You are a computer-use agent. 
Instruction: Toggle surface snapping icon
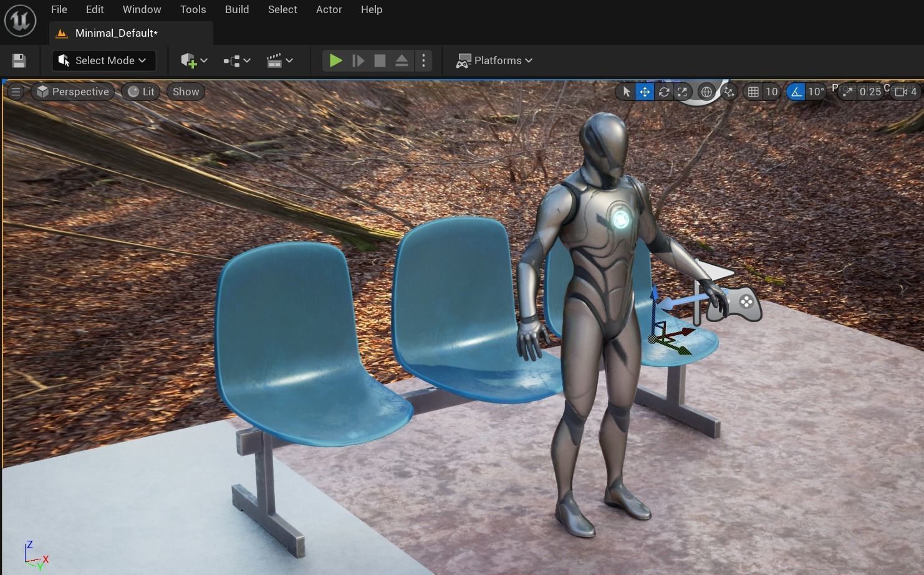pos(729,92)
